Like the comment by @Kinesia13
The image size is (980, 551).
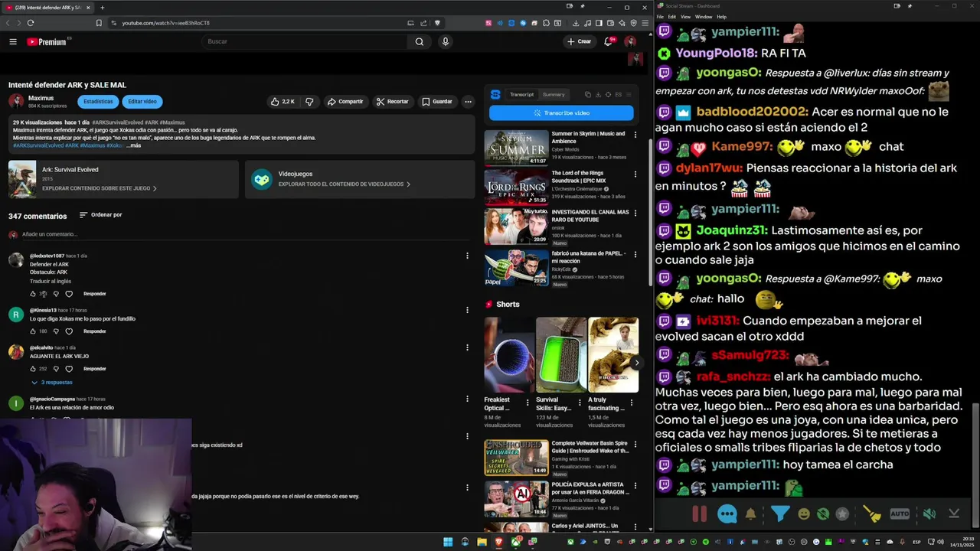coord(33,331)
